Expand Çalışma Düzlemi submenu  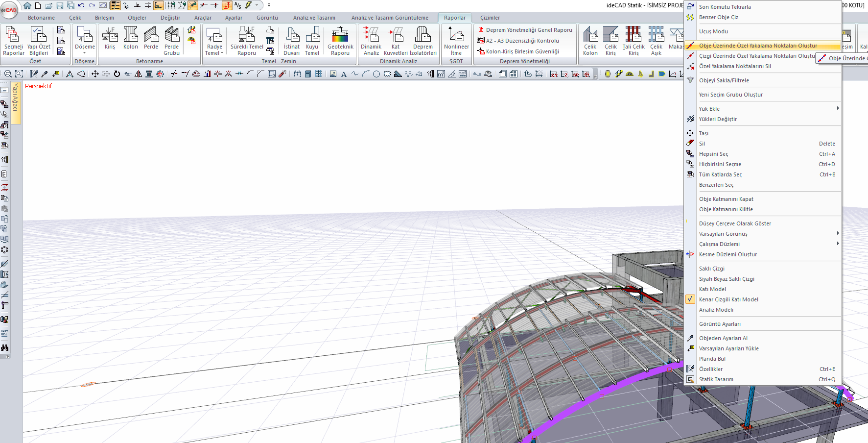(x=838, y=244)
